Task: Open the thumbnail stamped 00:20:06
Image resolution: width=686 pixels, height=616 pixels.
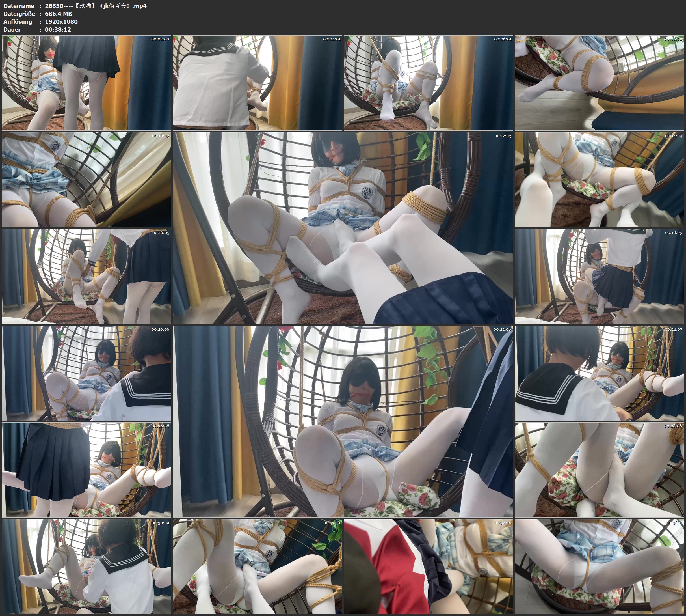Action: tap(86, 373)
